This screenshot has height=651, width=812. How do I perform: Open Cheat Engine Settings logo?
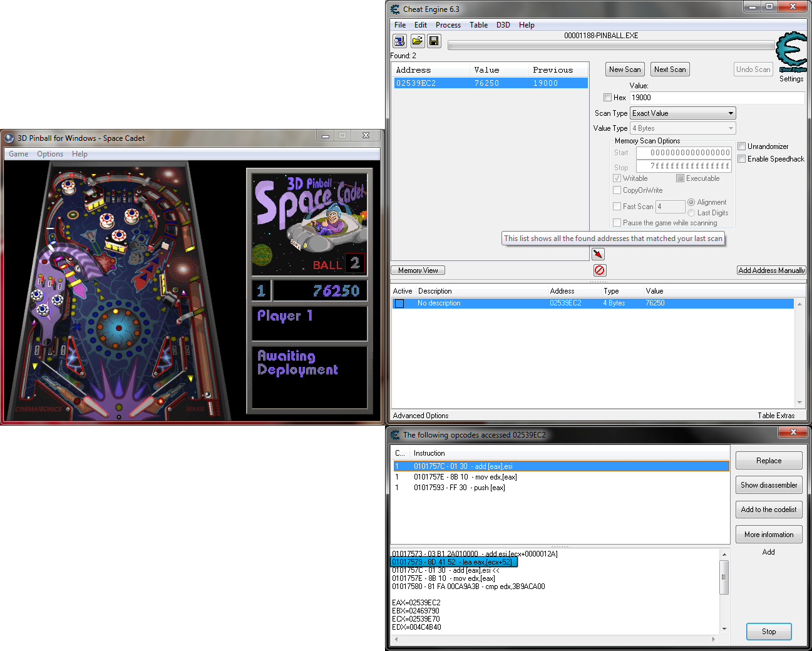click(791, 53)
